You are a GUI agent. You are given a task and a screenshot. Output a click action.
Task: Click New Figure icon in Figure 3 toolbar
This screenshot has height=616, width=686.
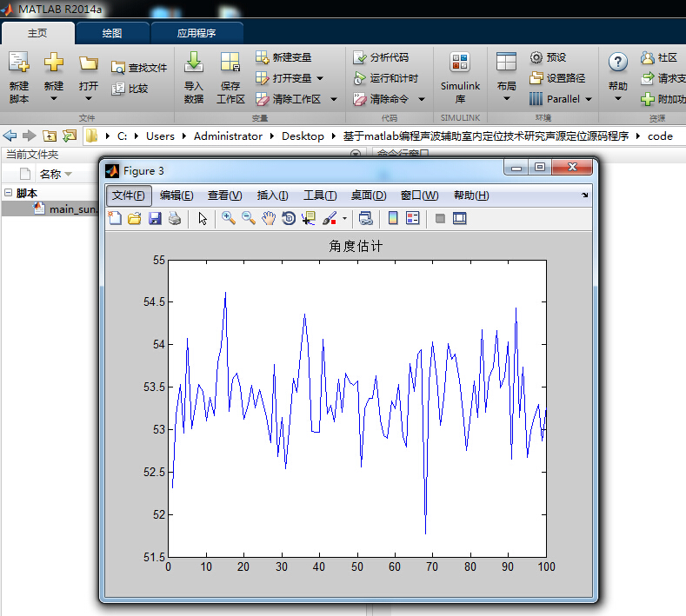115,218
